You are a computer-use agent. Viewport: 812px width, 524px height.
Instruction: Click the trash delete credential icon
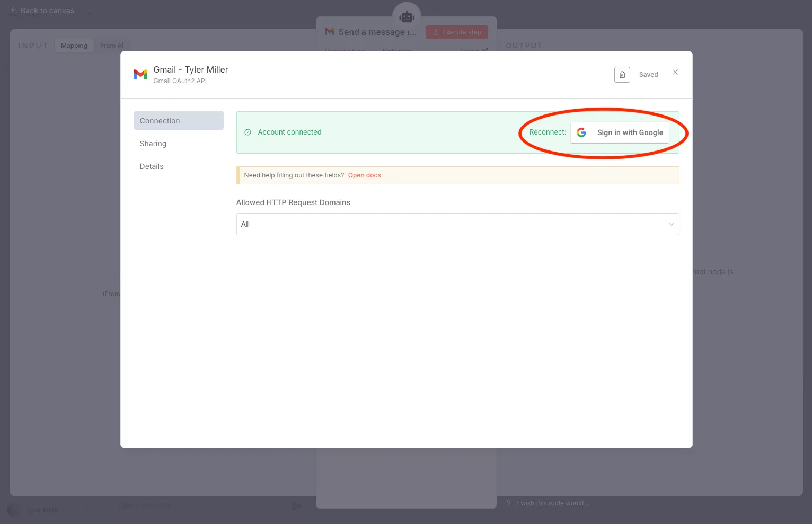622,75
